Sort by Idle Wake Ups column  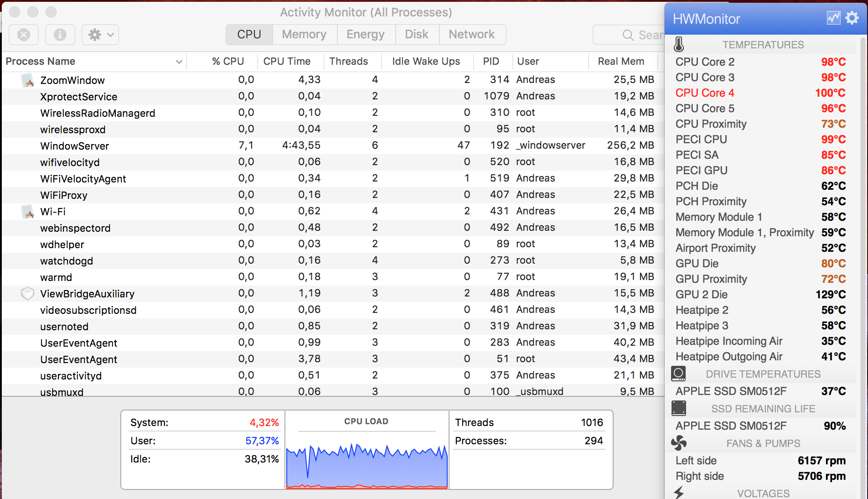(427, 62)
